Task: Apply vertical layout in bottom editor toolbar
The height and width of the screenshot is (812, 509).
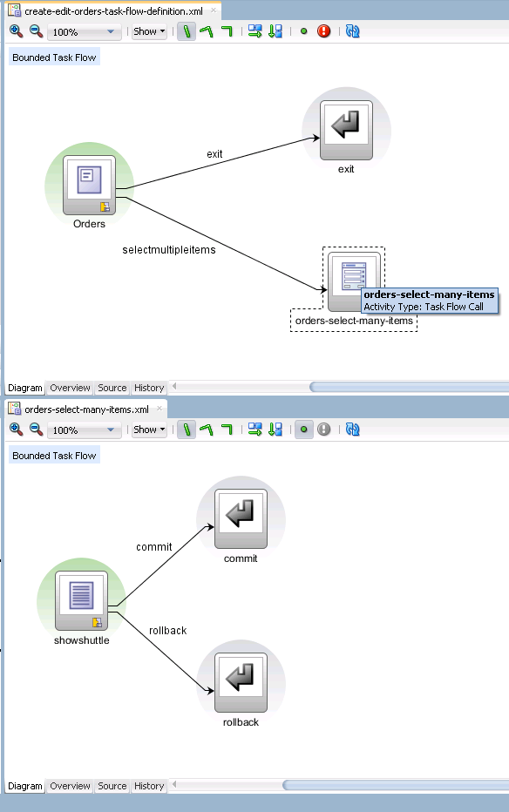Action: [275, 430]
